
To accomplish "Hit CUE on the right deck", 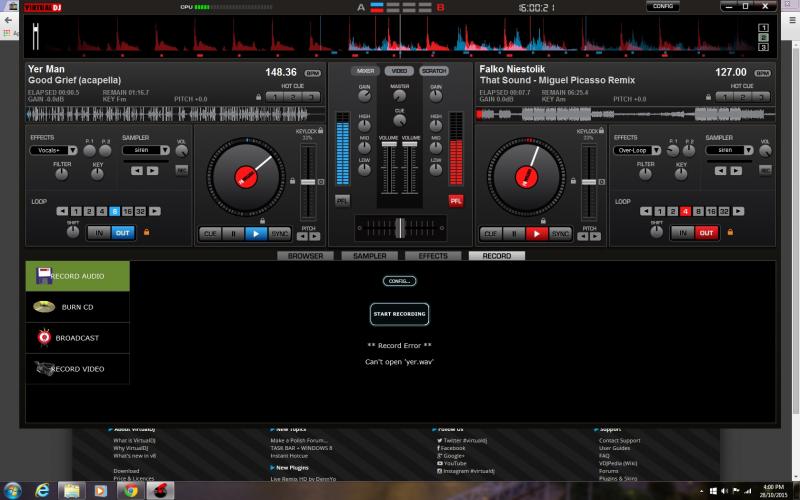I will tap(490, 234).
